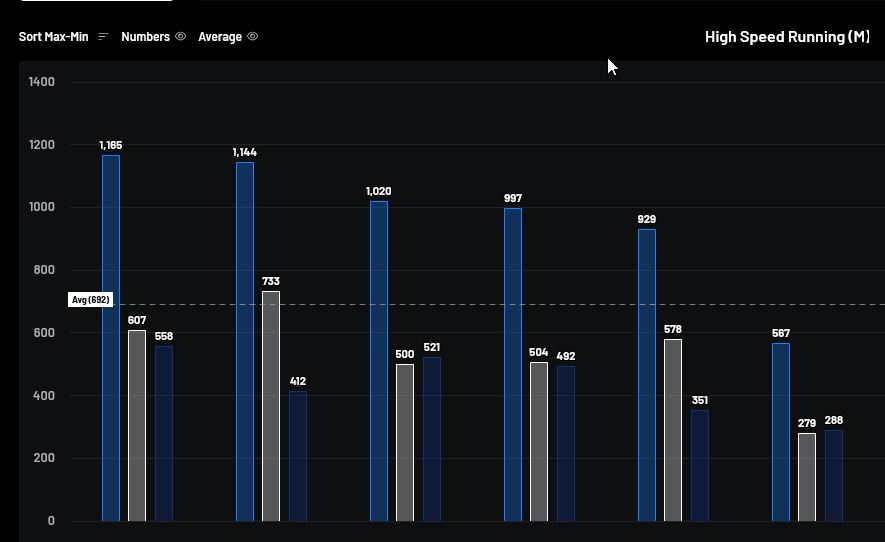
Task: Click the Sort Max-Min sort icon
Action: 103,37
